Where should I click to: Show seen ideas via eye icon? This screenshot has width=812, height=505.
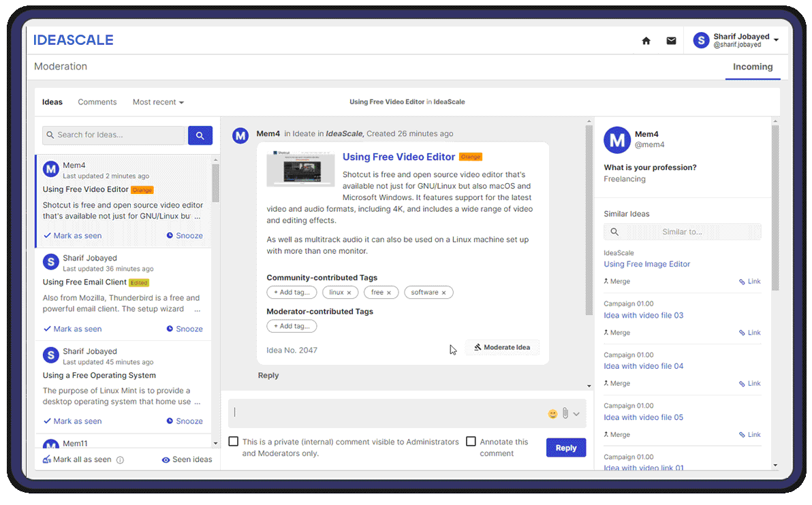166,460
